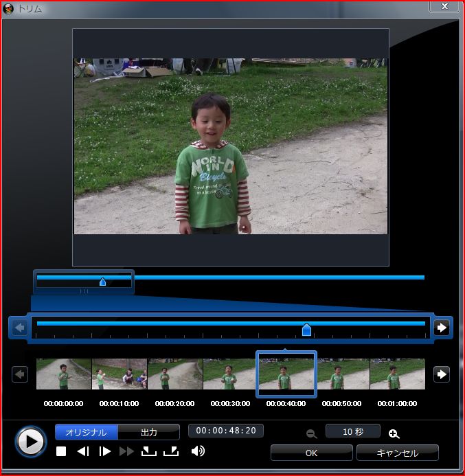Select the thumbnail at 00:00:50:00
The width and height of the screenshot is (465, 476).
pos(342,374)
